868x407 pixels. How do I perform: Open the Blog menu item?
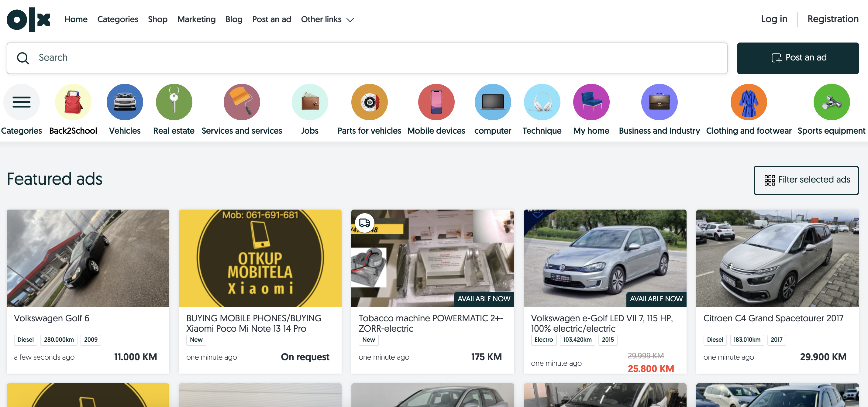[234, 19]
